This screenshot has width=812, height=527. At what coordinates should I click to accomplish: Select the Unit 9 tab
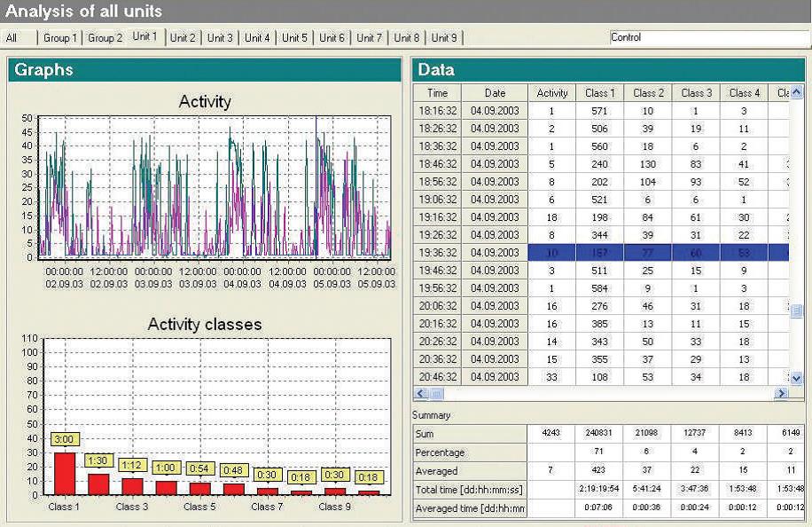click(444, 38)
